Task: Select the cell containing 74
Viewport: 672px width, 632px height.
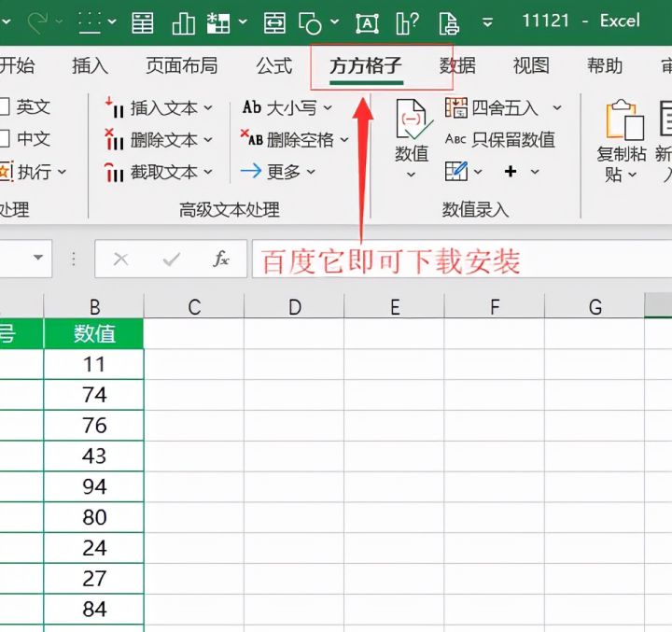Action: coord(94,395)
